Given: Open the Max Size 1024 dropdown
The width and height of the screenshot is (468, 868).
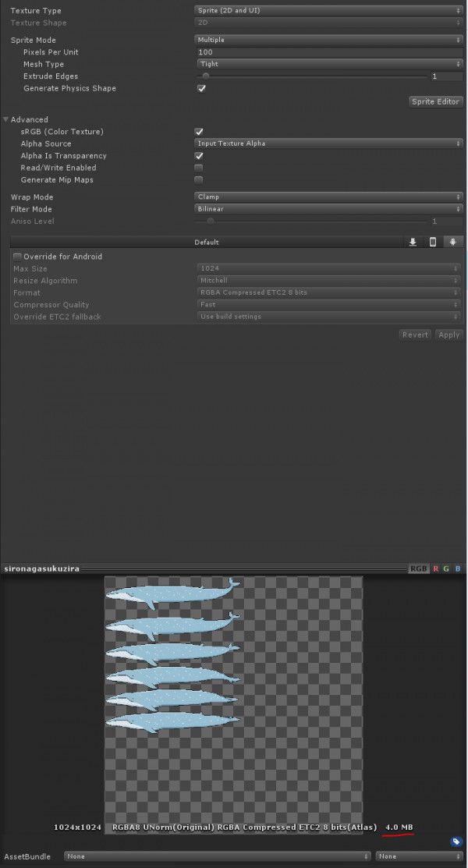Looking at the screenshot, I should tap(329, 268).
